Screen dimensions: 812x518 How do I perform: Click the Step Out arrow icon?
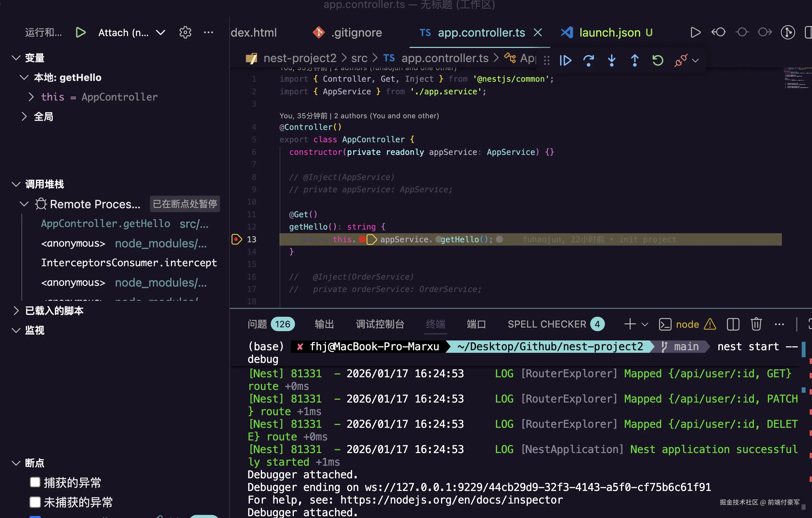pos(635,60)
